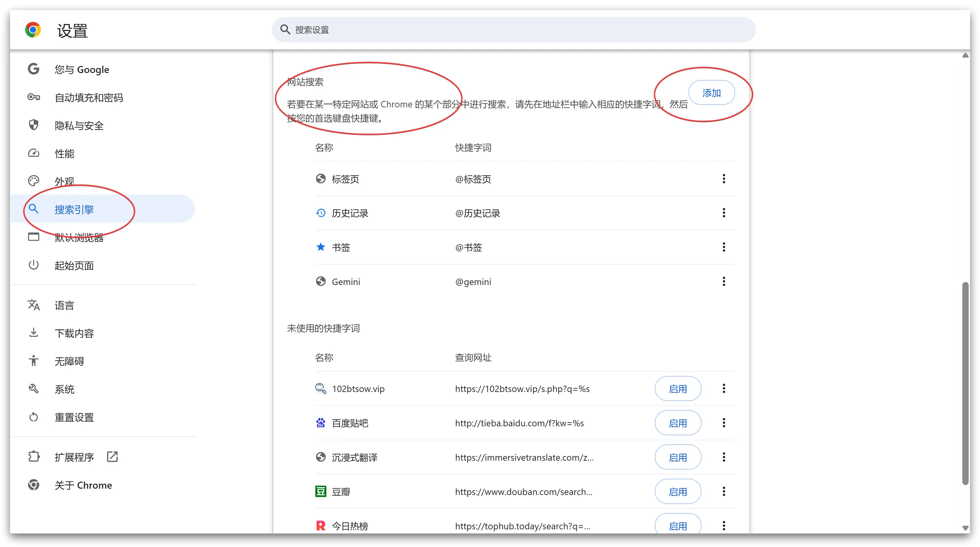Click the globe icon in the Gemini row

point(321,281)
